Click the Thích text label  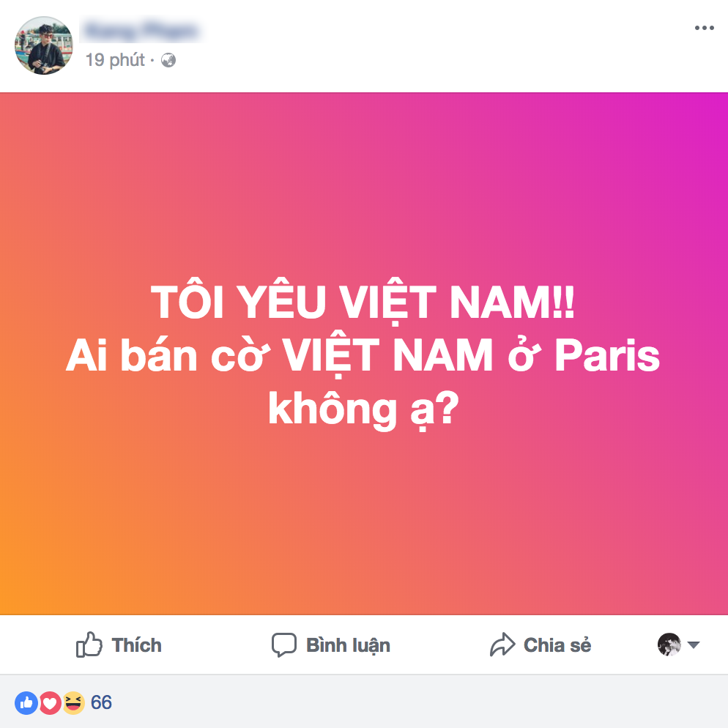[136, 645]
